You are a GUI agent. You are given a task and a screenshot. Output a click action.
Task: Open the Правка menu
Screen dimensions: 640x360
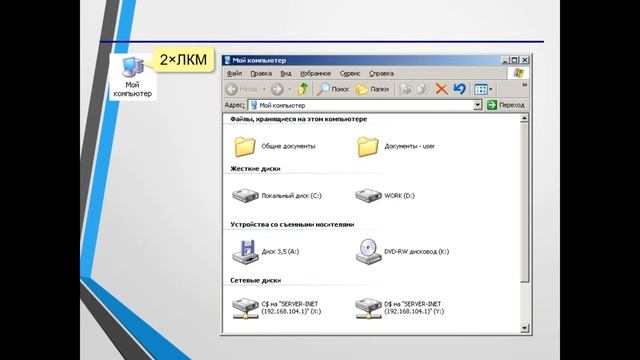261,73
